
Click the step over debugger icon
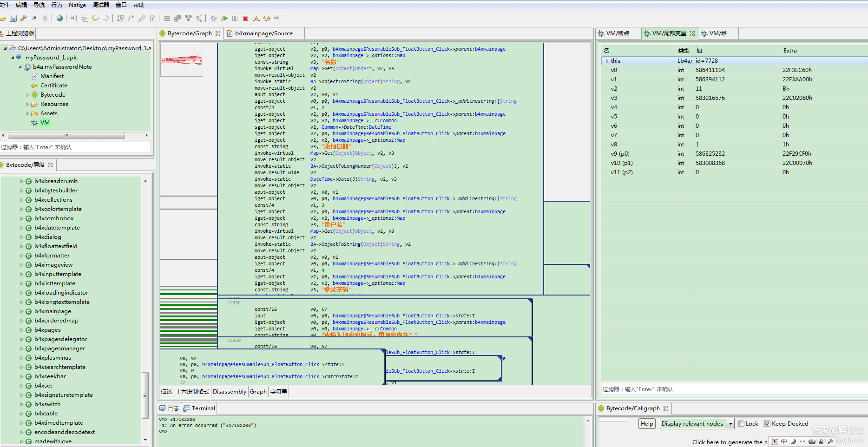(267, 18)
